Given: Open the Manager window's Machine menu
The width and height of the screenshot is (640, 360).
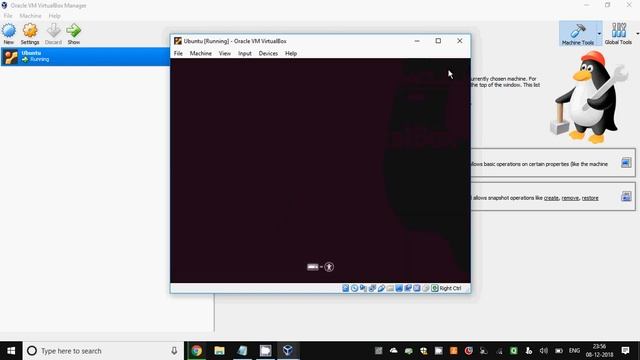Looking at the screenshot, I should tap(30, 16).
